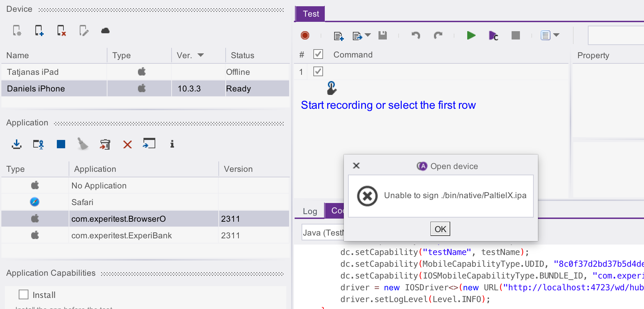This screenshot has width=644, height=309.
Task: Toggle the Install checkbox
Action: pyautogui.click(x=24, y=294)
